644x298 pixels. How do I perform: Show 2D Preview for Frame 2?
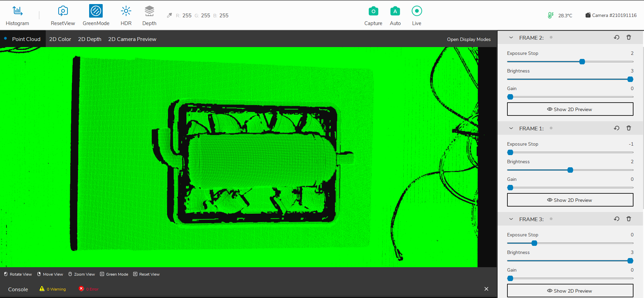click(x=570, y=109)
